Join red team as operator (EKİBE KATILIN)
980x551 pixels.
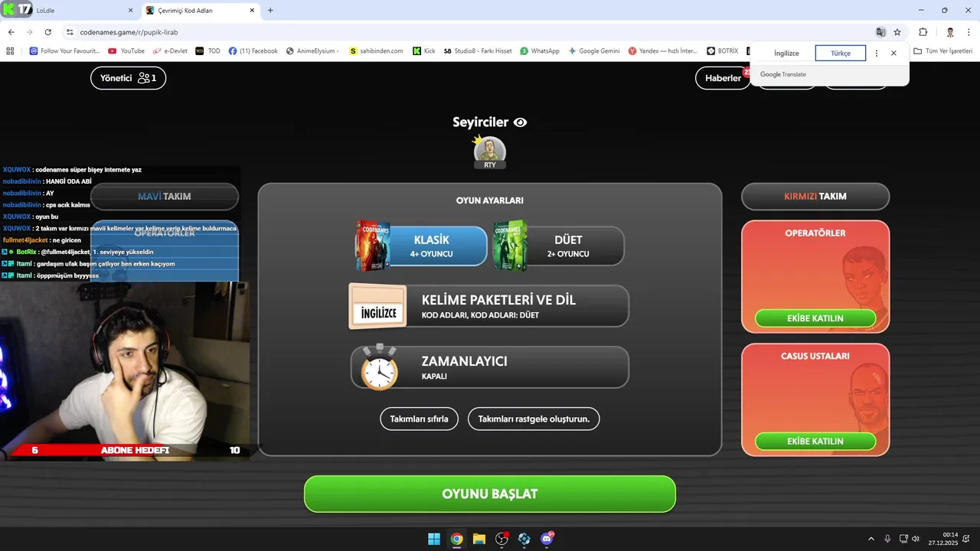(x=815, y=318)
